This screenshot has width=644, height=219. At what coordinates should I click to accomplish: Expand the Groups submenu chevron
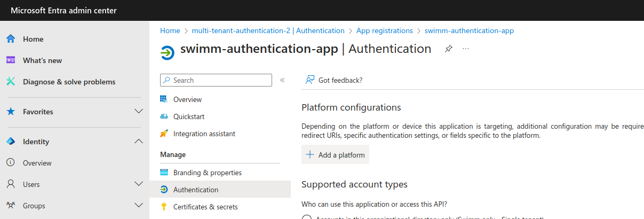139,206
